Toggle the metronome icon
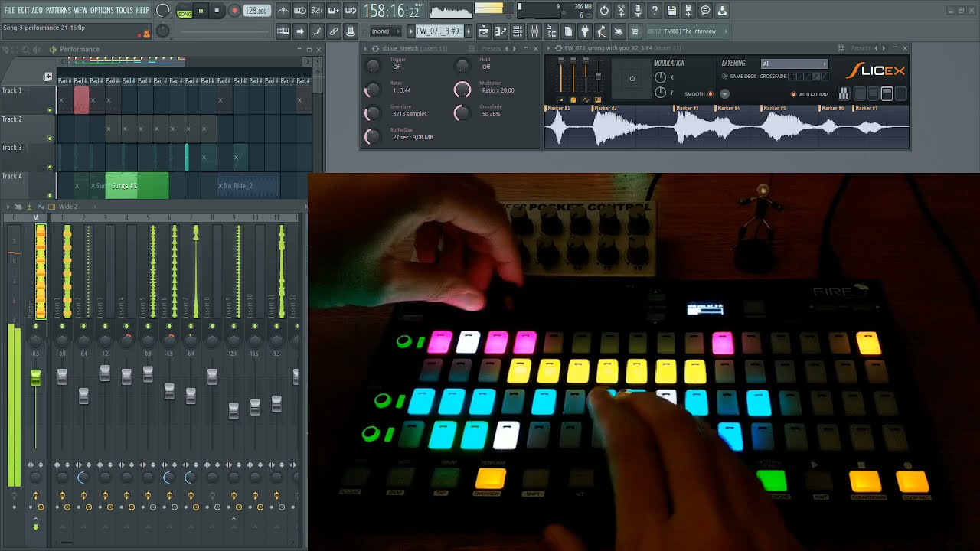This screenshot has height=551, width=980. click(x=283, y=11)
